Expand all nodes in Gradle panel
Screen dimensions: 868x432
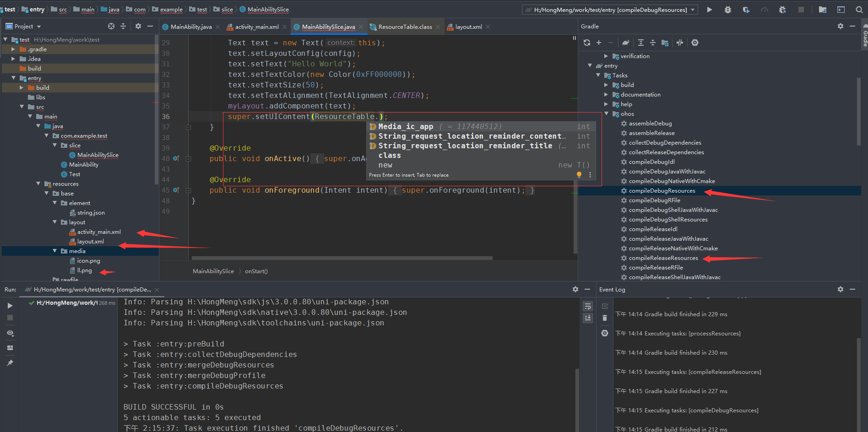641,43
